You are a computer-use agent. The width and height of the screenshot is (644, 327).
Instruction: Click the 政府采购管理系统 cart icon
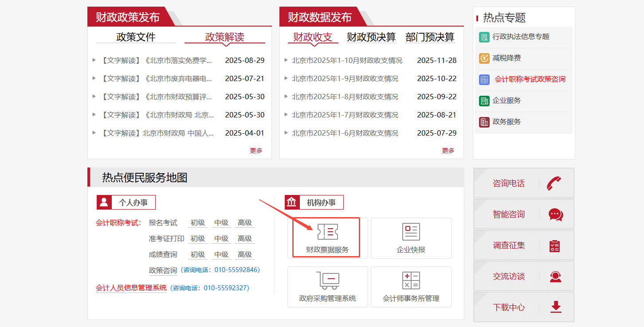(x=327, y=280)
